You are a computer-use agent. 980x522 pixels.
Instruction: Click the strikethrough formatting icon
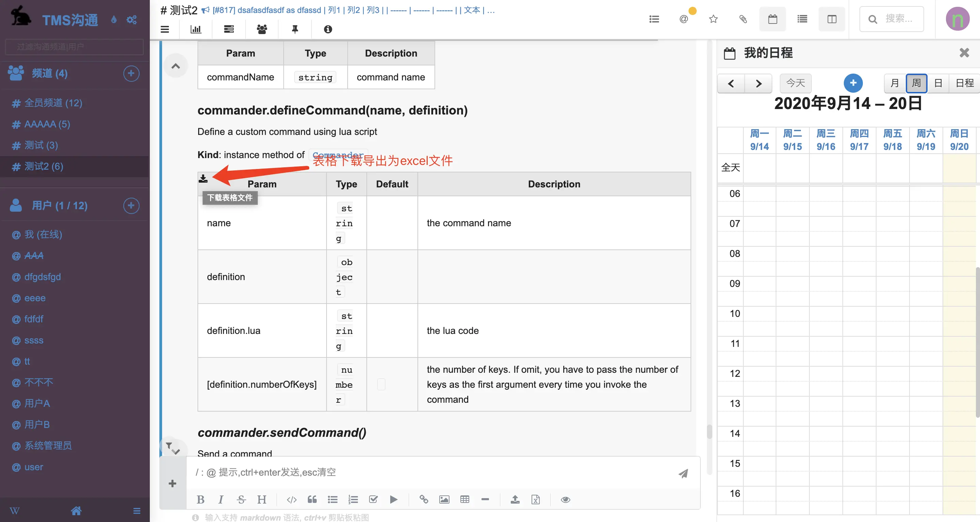(x=241, y=499)
